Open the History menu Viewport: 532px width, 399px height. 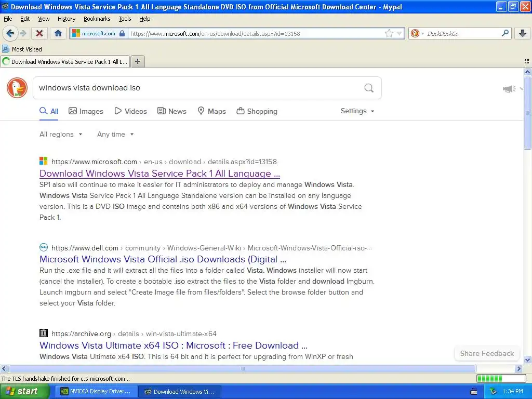[x=66, y=19]
